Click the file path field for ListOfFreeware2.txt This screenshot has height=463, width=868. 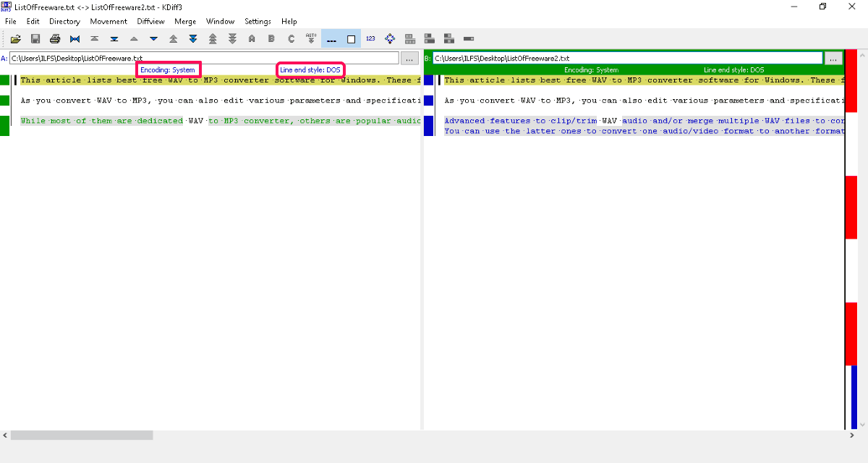pos(628,58)
